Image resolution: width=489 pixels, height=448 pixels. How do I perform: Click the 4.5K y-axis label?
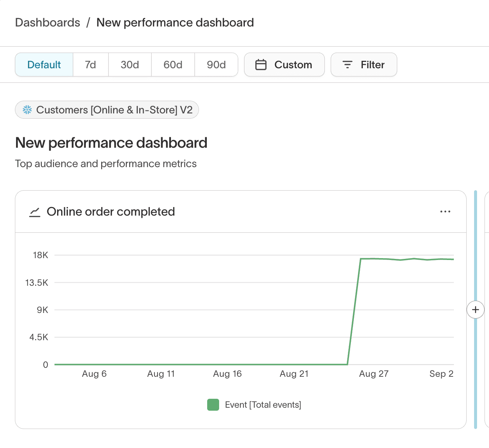tap(39, 337)
